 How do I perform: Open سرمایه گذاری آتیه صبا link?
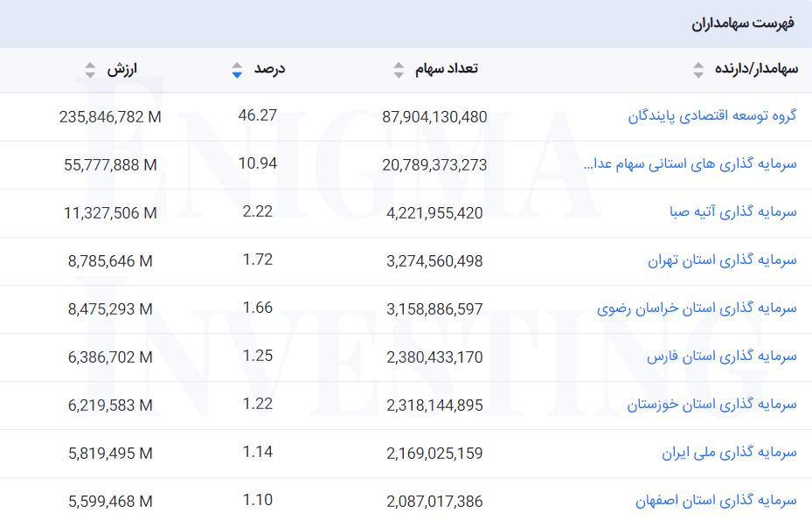coord(732,212)
